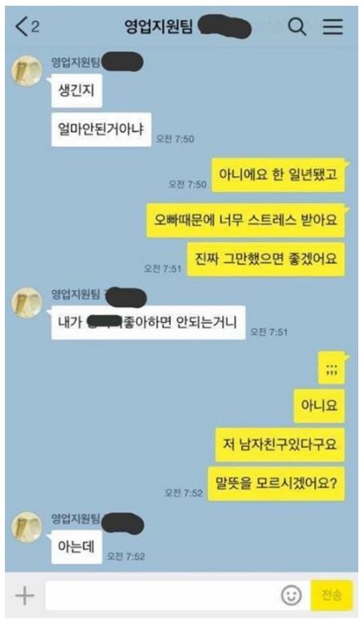Select the bubble 진짜 그만했으면 좋겠어요
Image resolution: width=364 pixels, height=620 pixels.
coord(265,259)
